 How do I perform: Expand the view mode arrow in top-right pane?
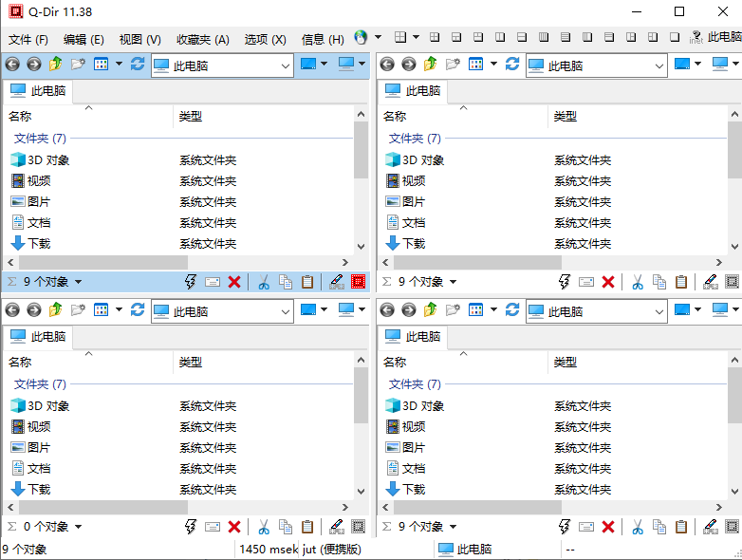(493, 64)
